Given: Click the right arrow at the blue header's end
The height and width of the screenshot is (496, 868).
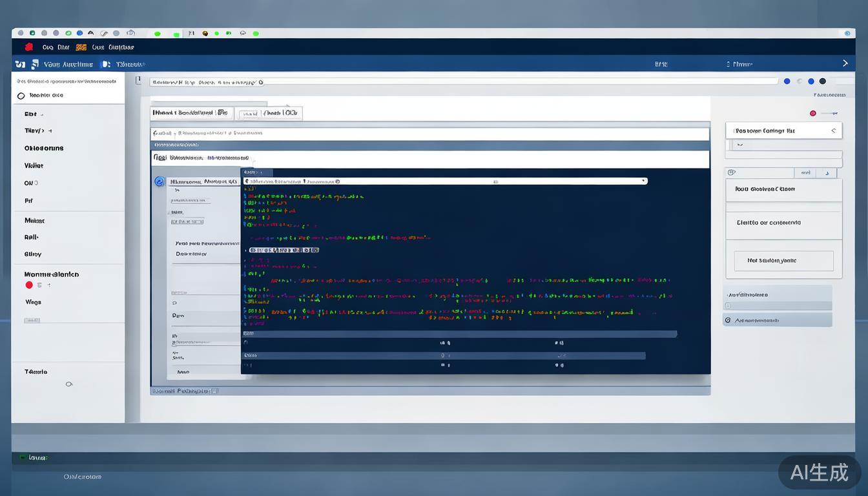Looking at the screenshot, I should pyautogui.click(x=845, y=63).
